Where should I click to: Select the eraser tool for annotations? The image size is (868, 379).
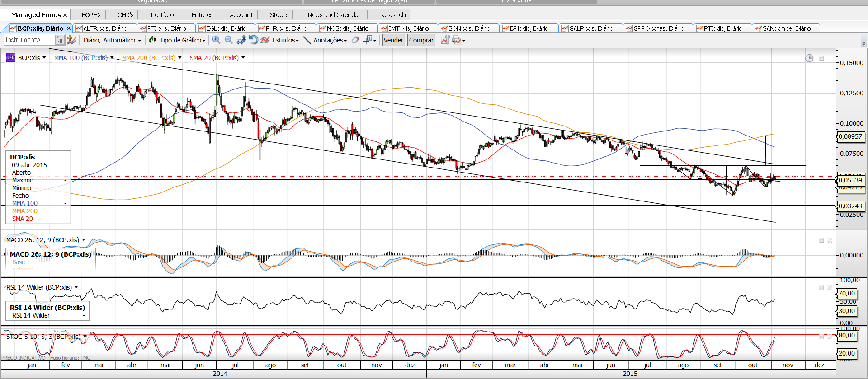[x=355, y=40]
